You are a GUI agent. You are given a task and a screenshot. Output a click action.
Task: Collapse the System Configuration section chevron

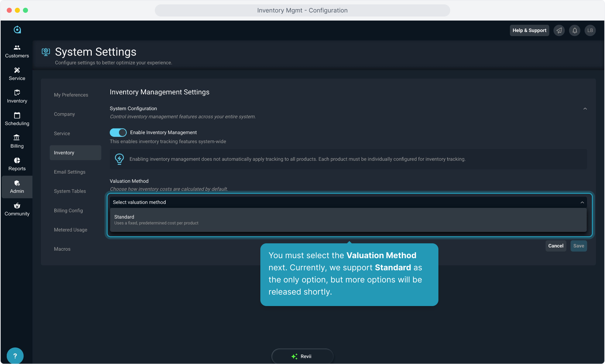click(585, 109)
